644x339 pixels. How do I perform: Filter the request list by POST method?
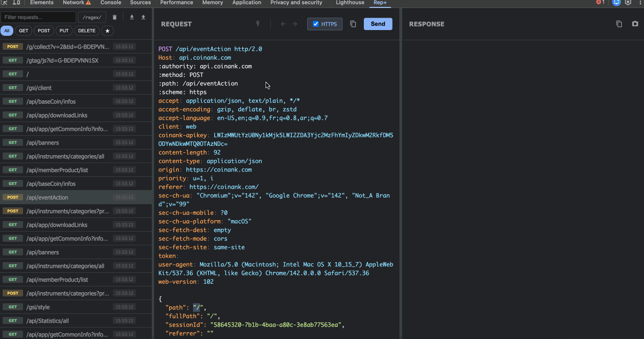pyautogui.click(x=44, y=31)
